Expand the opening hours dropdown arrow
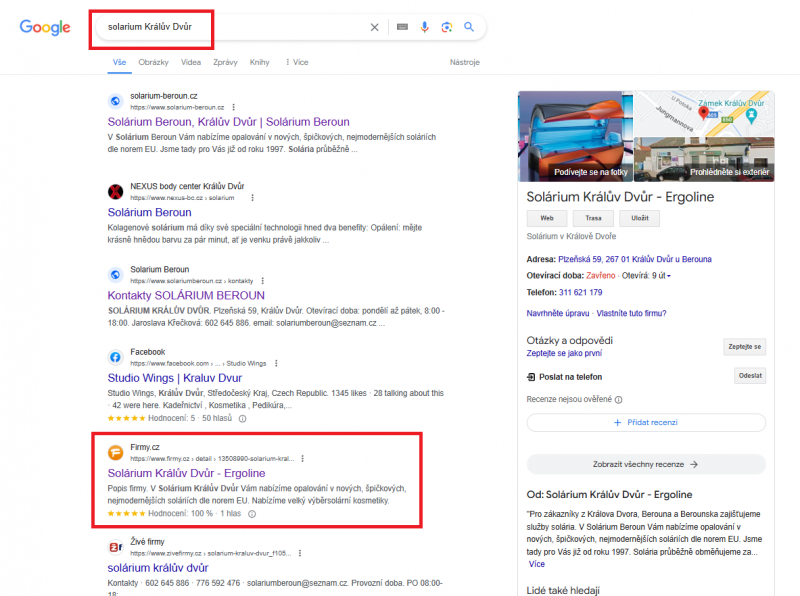Image resolution: width=800 pixels, height=596 pixels. click(x=669, y=276)
